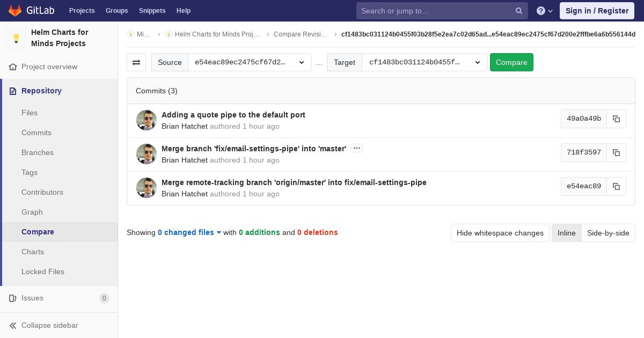The image size is (644, 338).
Task: Toggle Hide whitespace changes
Action: click(x=500, y=233)
